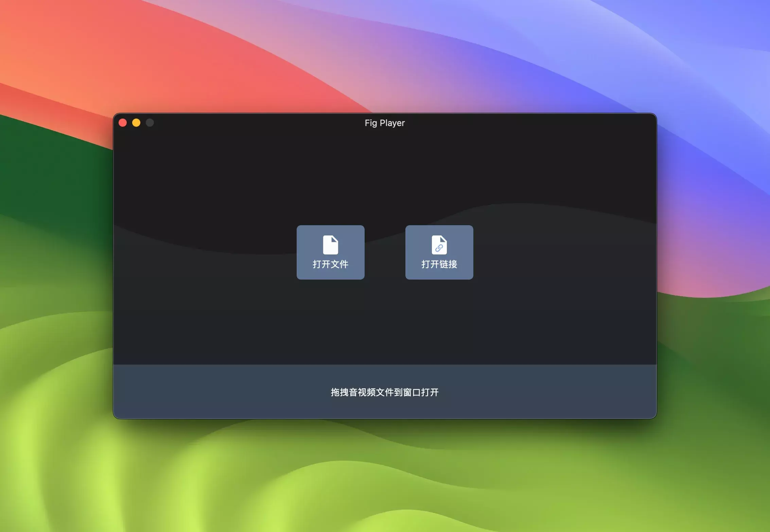Click empty title bar area right of title

point(530,123)
